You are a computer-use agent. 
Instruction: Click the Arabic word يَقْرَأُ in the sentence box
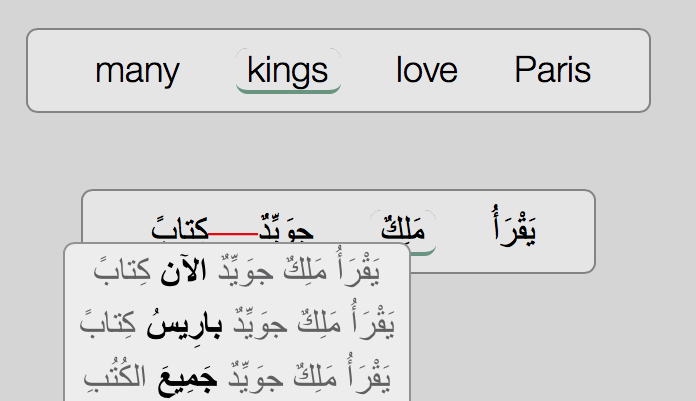click(x=515, y=226)
